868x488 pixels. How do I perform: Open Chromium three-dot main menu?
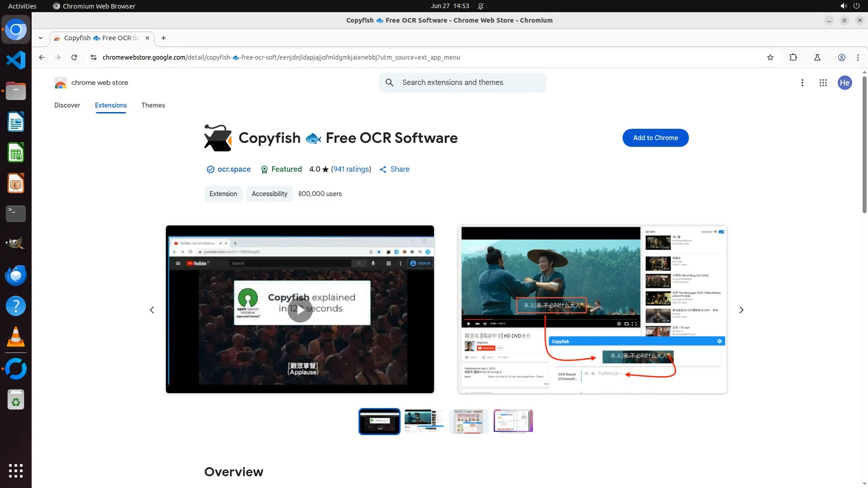[x=858, y=57]
